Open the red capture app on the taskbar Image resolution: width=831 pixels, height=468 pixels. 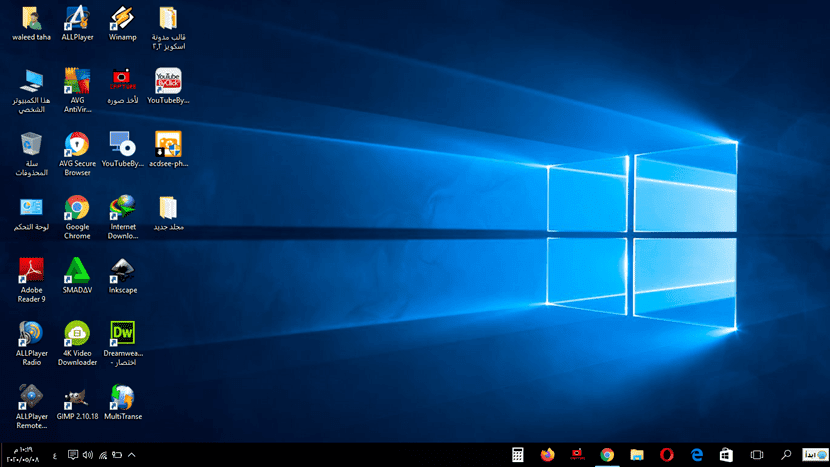coord(577,455)
